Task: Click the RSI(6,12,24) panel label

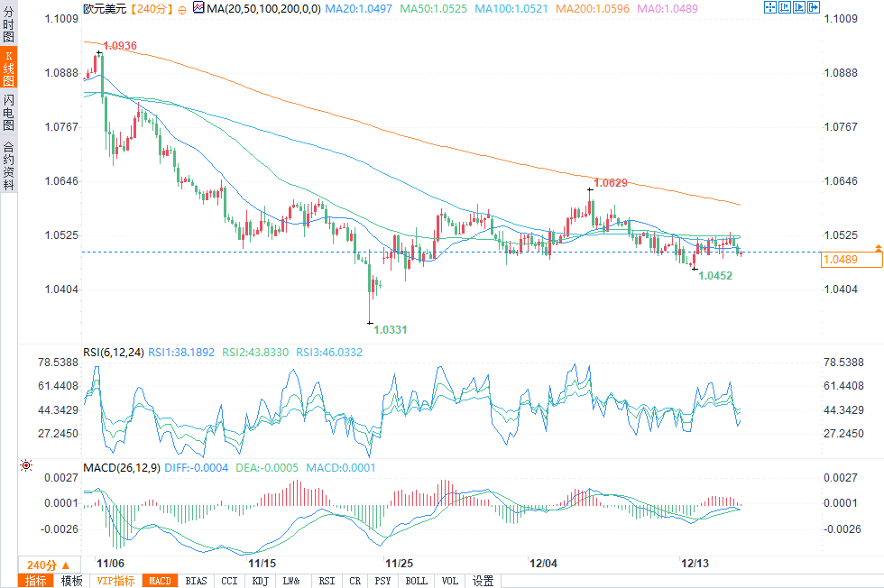Action: tap(114, 353)
